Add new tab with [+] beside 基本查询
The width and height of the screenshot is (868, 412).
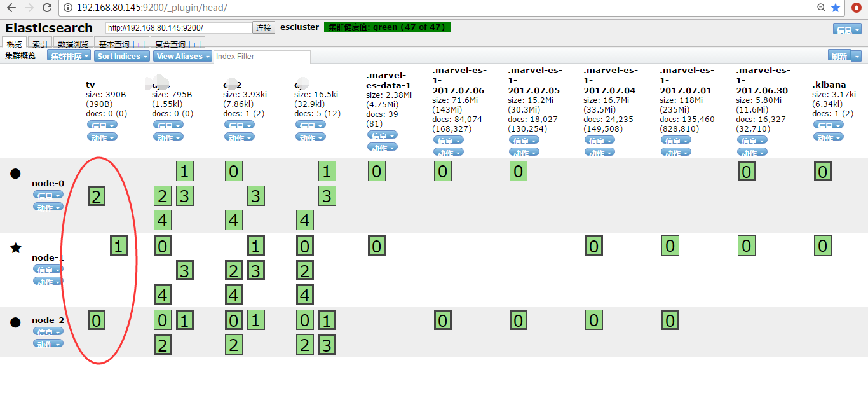click(x=139, y=45)
